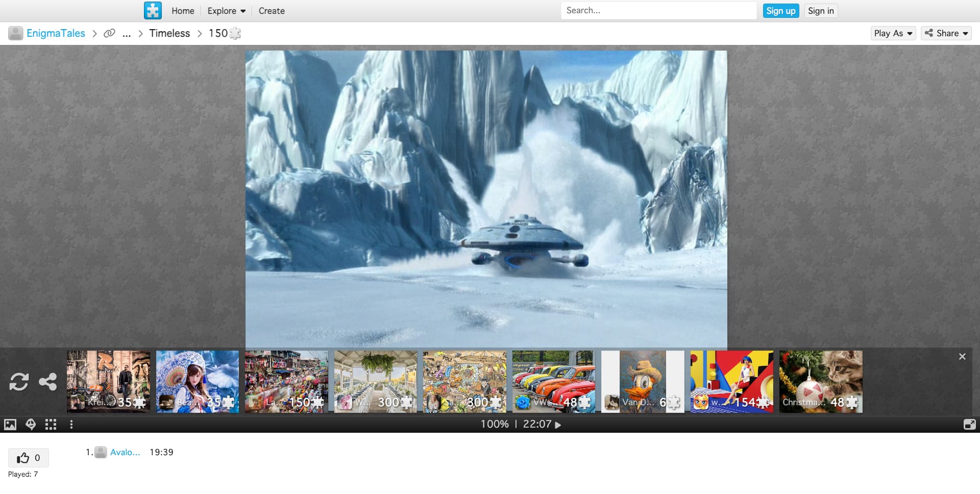Click the arrange pieces grid icon
Screen dimensions: 980x494
point(51,425)
